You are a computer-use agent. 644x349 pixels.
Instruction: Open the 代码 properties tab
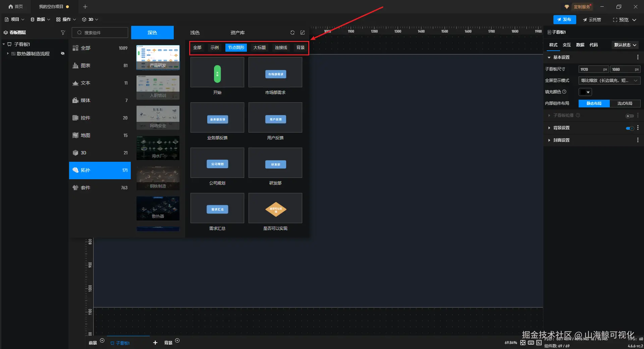tap(594, 45)
